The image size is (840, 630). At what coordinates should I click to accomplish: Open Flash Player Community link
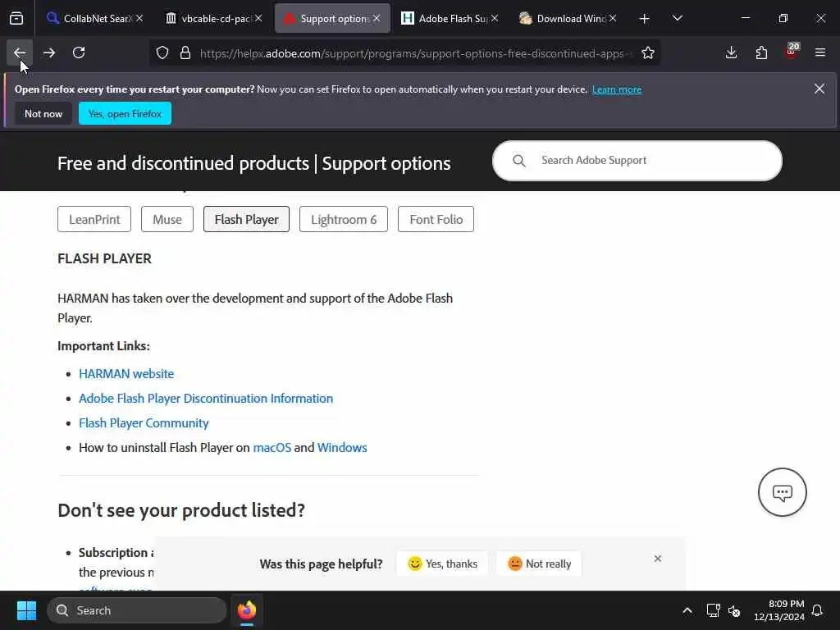point(144,422)
